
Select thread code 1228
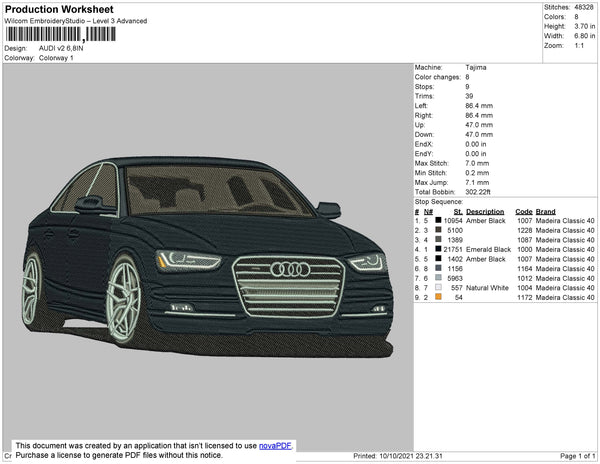525,230
